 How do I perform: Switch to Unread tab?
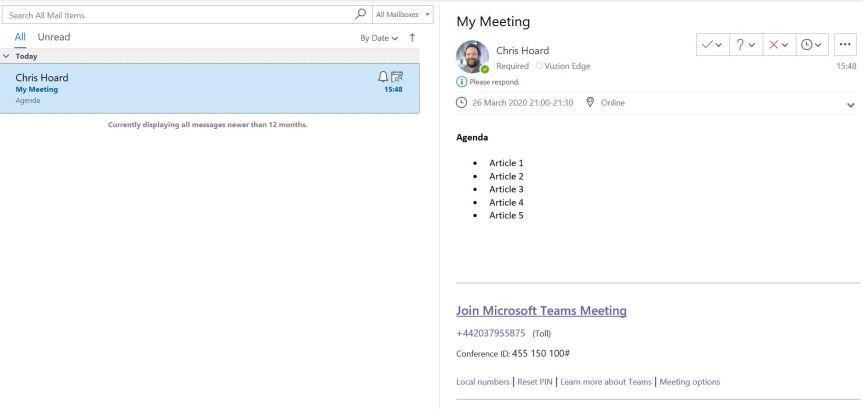(54, 37)
